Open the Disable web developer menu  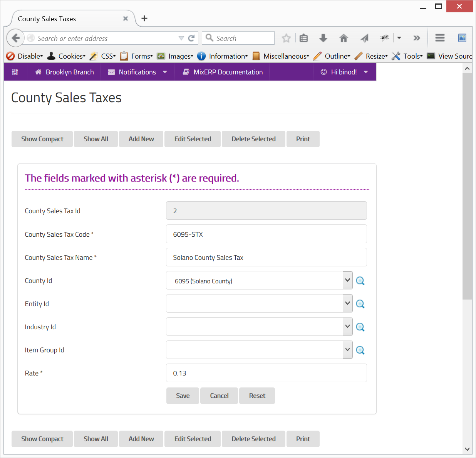(25, 56)
